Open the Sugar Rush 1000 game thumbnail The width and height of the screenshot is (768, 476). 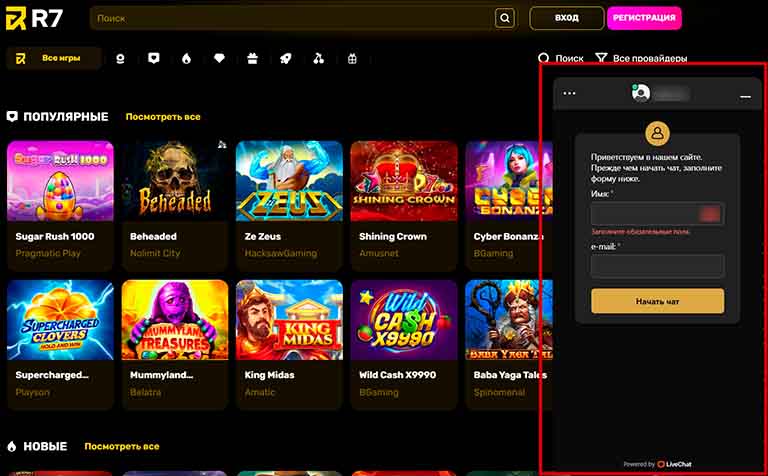pyautogui.click(x=60, y=181)
